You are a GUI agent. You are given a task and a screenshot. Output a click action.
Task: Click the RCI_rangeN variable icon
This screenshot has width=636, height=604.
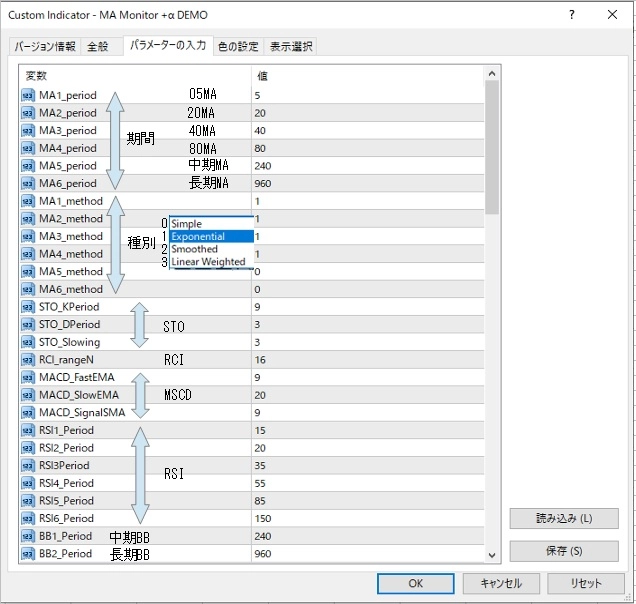coord(28,360)
